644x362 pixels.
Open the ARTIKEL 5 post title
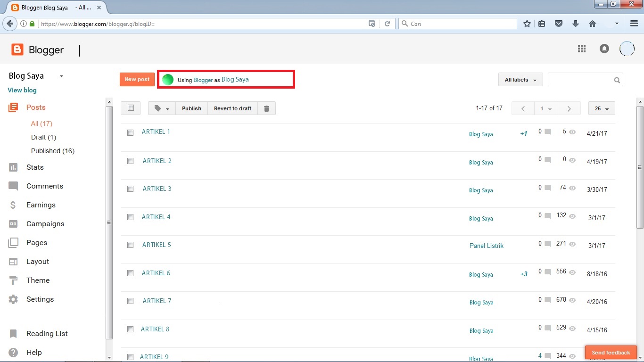click(157, 245)
